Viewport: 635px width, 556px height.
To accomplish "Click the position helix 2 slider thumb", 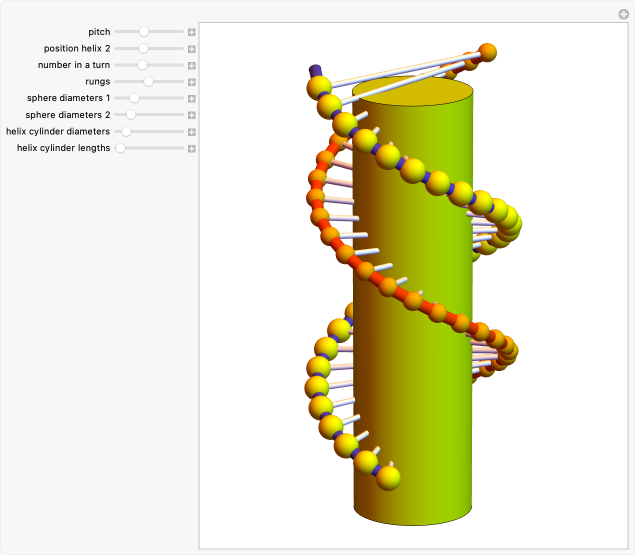I will pos(143,48).
